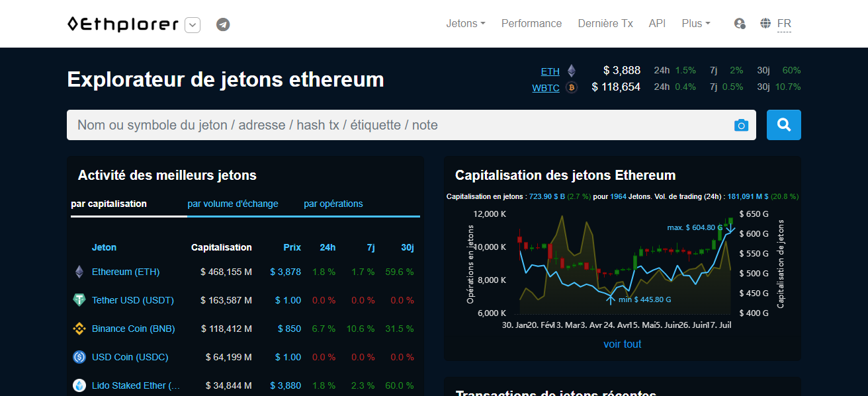Screen dimensions: 868x396
Task: Open the Telegram channel icon
Action: (223, 25)
